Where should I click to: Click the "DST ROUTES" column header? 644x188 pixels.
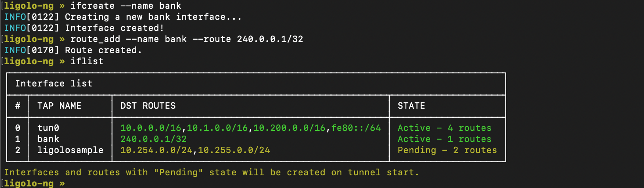click(148, 106)
